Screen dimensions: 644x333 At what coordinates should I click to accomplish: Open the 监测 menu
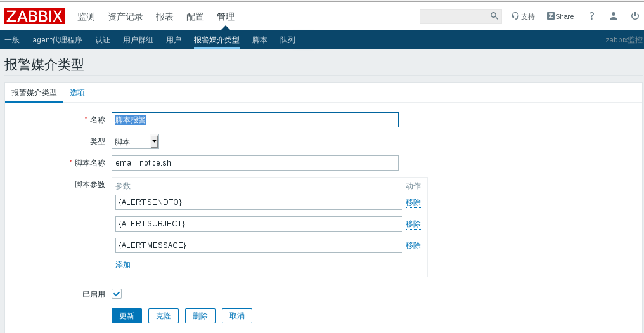[86, 17]
